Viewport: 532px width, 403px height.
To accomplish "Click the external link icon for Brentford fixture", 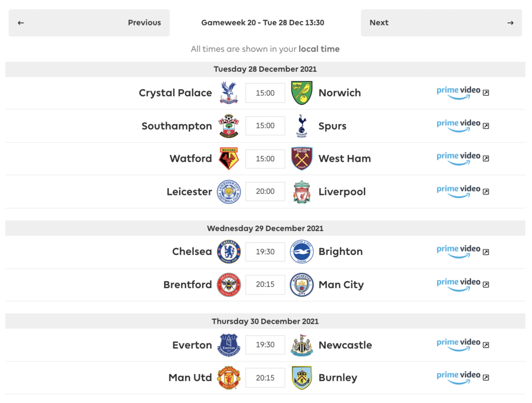I will tap(485, 284).
